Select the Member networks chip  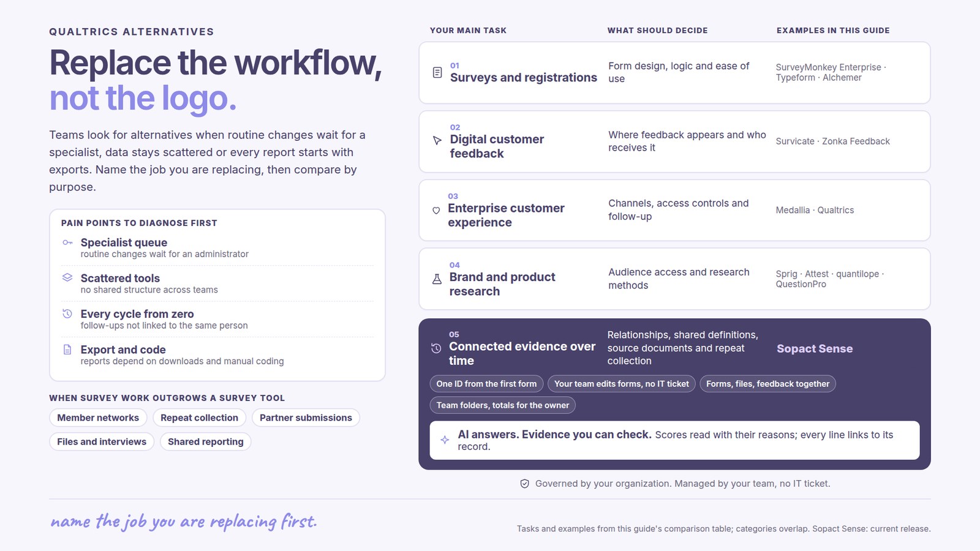pos(98,418)
